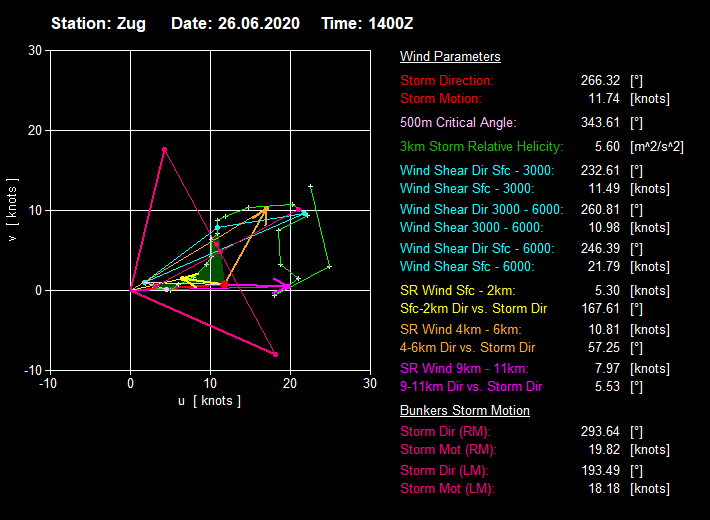Click the Wind Parameters underlined heading

click(x=450, y=57)
